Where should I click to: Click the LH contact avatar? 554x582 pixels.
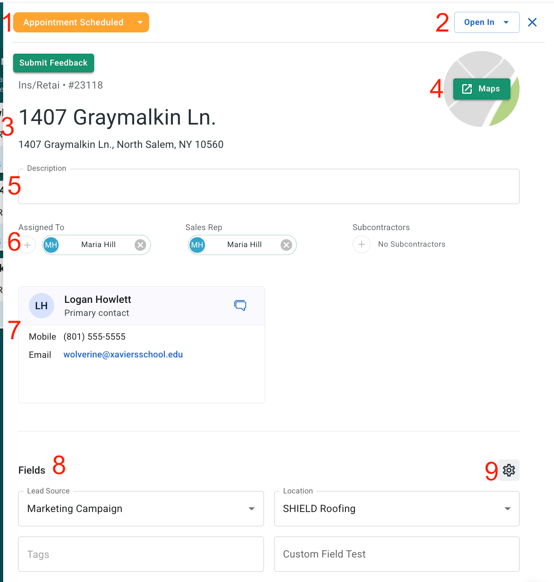pos(42,305)
